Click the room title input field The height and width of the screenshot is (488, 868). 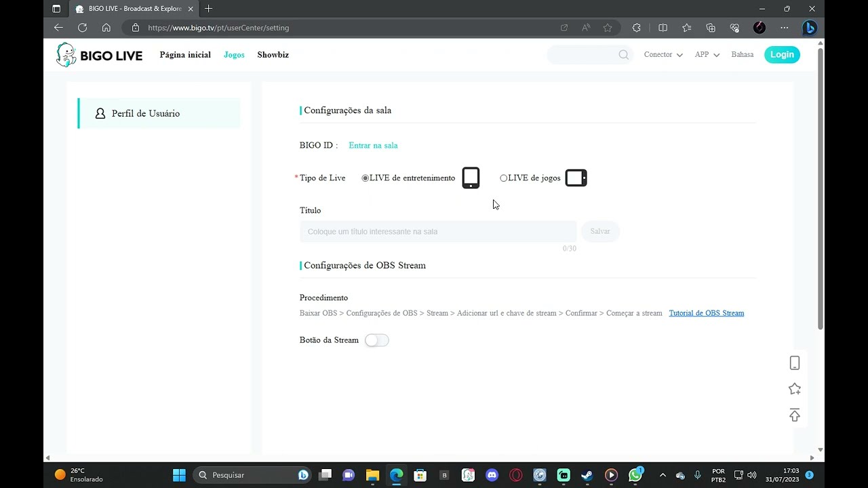pos(438,232)
